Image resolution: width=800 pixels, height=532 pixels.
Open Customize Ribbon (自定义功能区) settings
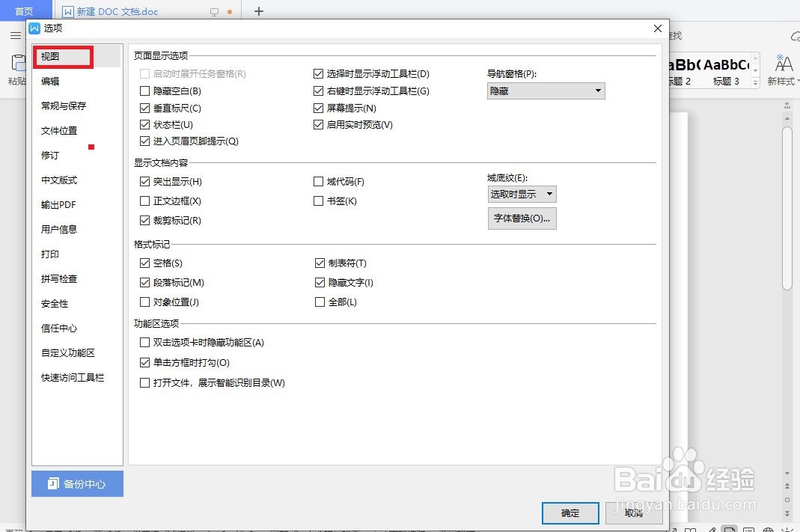68,352
